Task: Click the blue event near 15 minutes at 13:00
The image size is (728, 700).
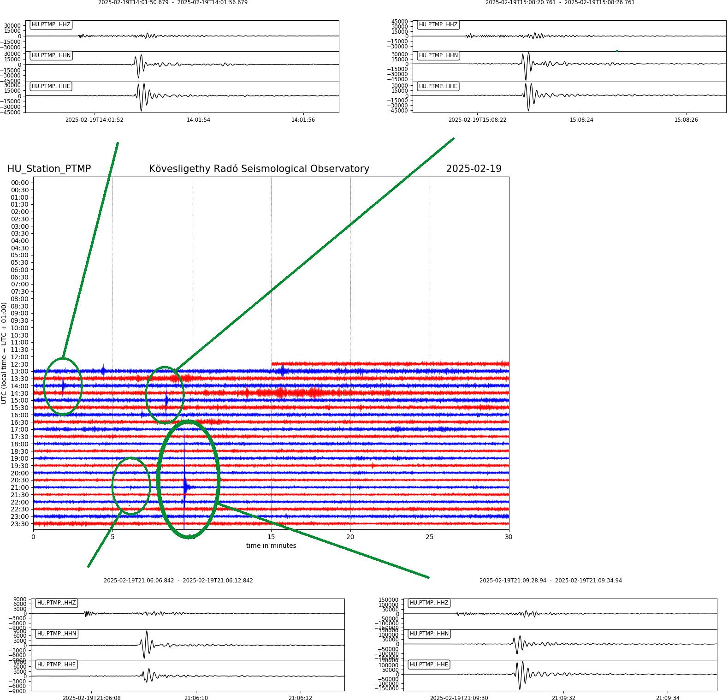Action: (x=283, y=371)
